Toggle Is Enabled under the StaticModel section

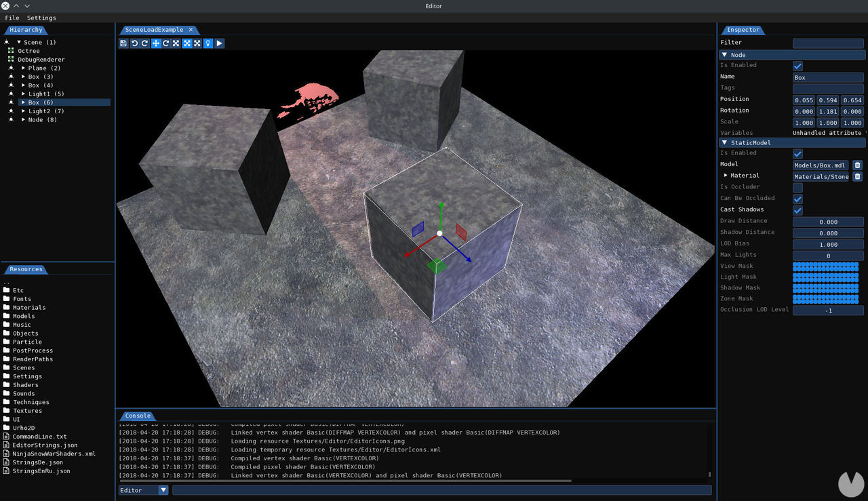797,154
